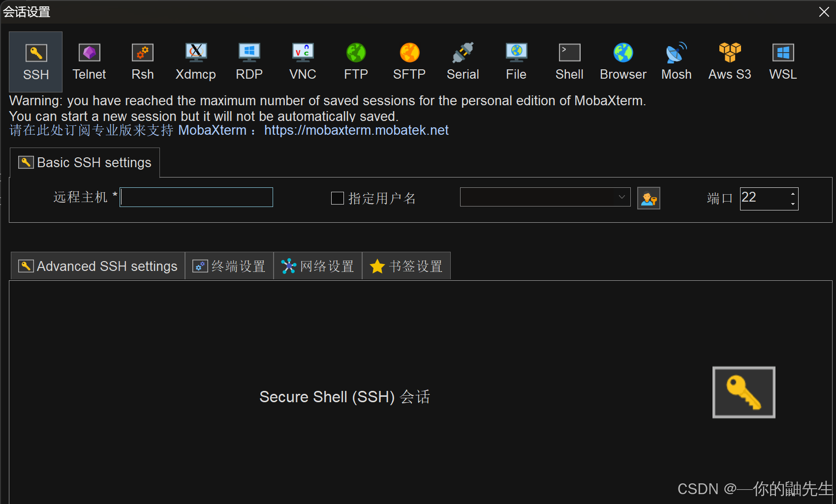Choose the Aws S3 session icon
Image resolution: width=836 pixels, height=504 pixels.
click(x=730, y=62)
